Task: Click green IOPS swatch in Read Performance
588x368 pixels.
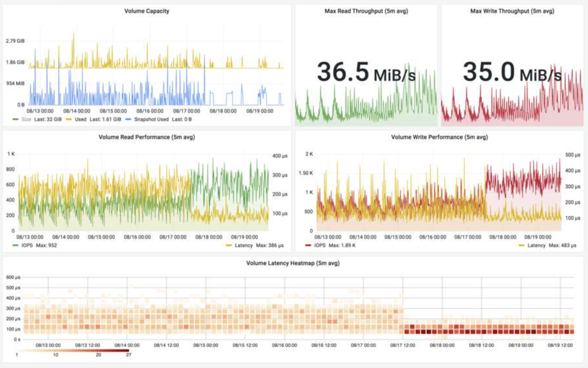Action: point(15,245)
